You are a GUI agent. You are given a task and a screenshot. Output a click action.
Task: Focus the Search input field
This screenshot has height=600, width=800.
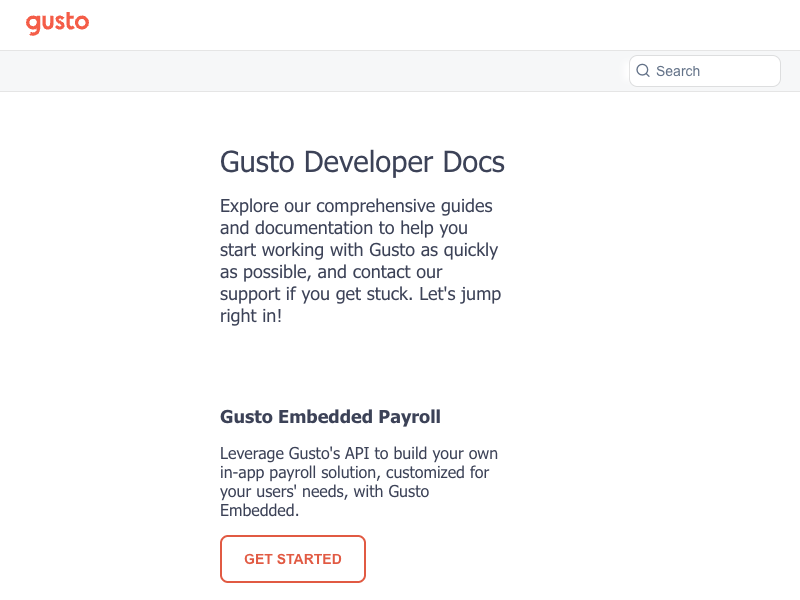(705, 71)
